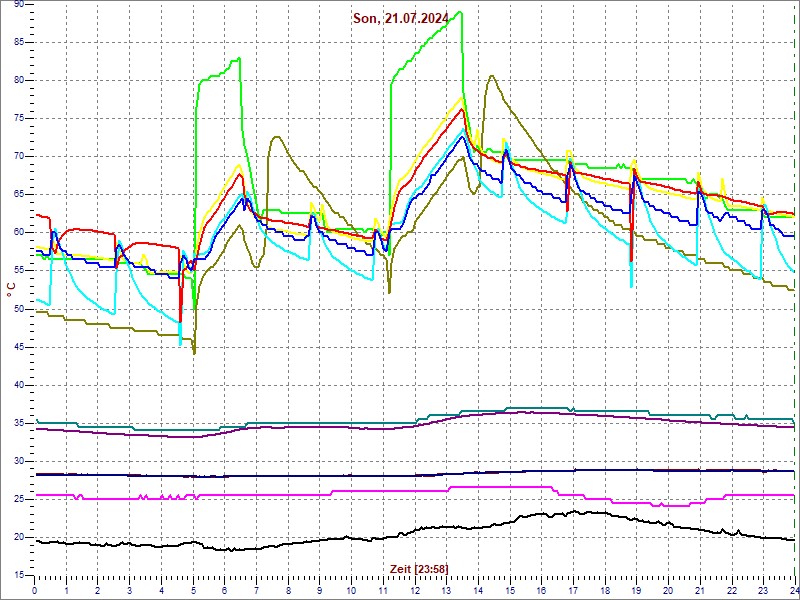Click the olive curve's afternoon peak near 80°C
The width and height of the screenshot is (800, 600).
(490, 76)
